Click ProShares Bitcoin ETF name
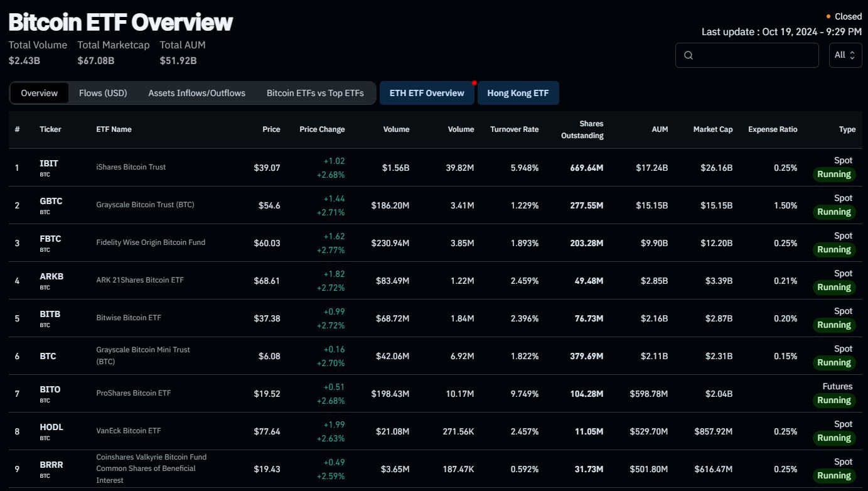Screen dimensions: 868x491 (x=134, y=393)
